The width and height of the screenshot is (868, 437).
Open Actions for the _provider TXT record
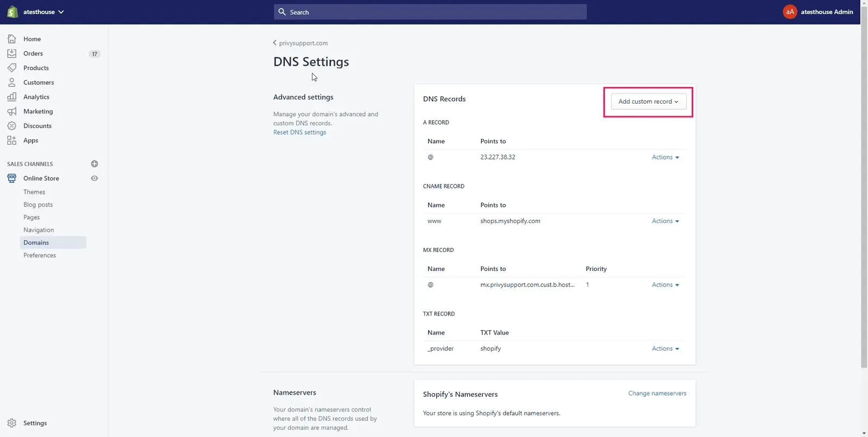(x=666, y=349)
